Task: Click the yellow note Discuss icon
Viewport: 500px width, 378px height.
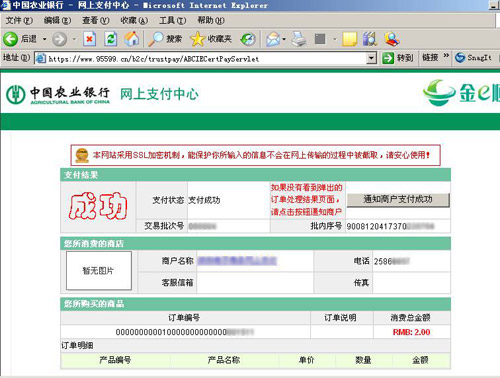Action: pos(350,39)
